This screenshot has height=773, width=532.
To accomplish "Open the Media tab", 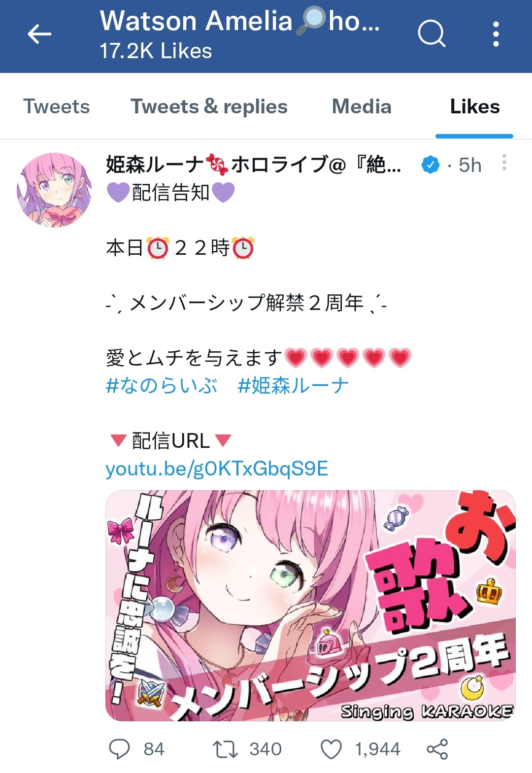I will [362, 106].
